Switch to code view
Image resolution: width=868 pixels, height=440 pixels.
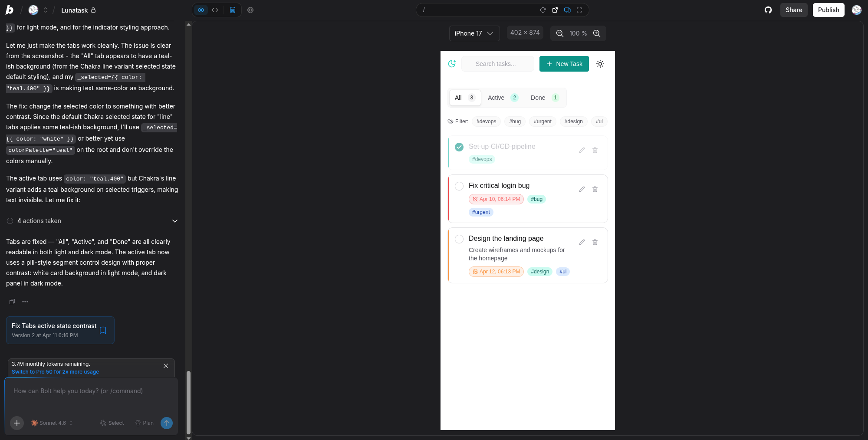tap(215, 10)
